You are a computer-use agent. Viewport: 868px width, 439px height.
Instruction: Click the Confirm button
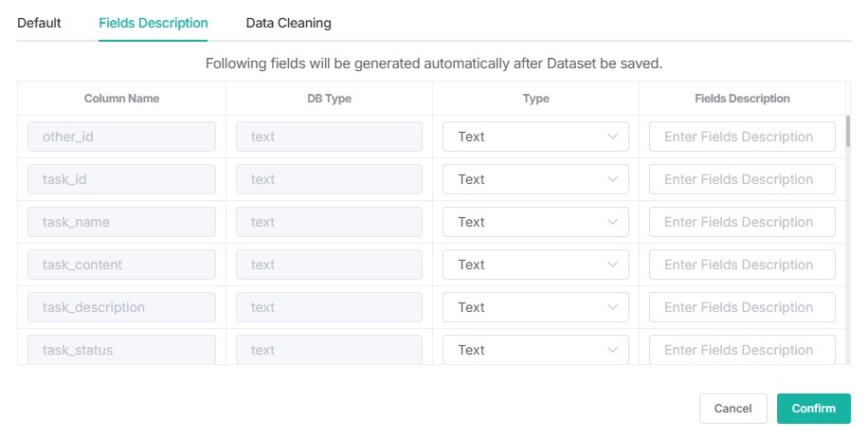pyautogui.click(x=813, y=409)
